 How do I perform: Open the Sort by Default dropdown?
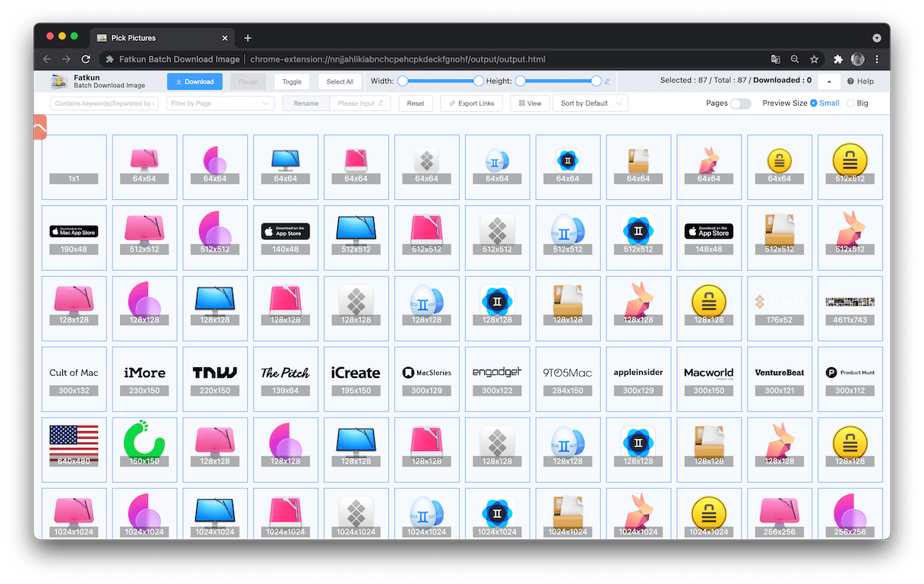tap(591, 103)
